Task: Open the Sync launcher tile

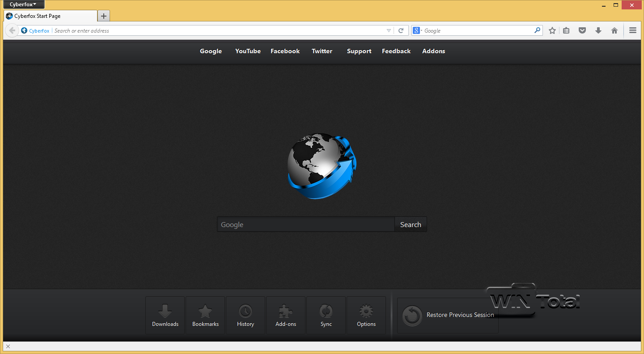Action: [x=326, y=315]
